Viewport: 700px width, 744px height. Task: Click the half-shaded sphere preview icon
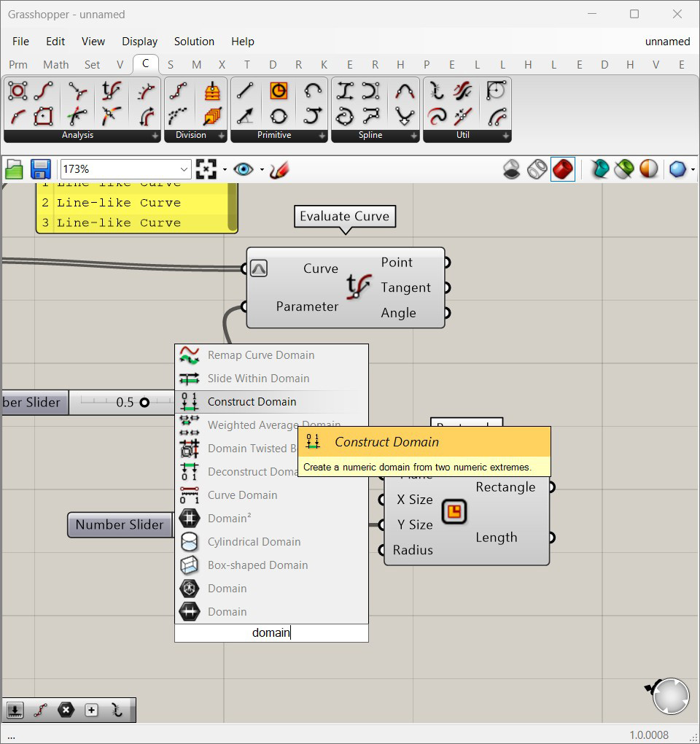(x=649, y=169)
